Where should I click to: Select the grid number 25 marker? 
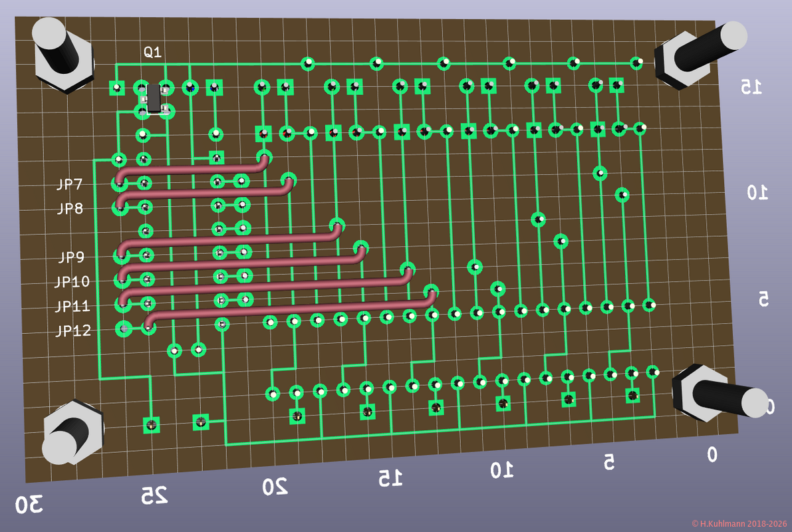coord(154,495)
